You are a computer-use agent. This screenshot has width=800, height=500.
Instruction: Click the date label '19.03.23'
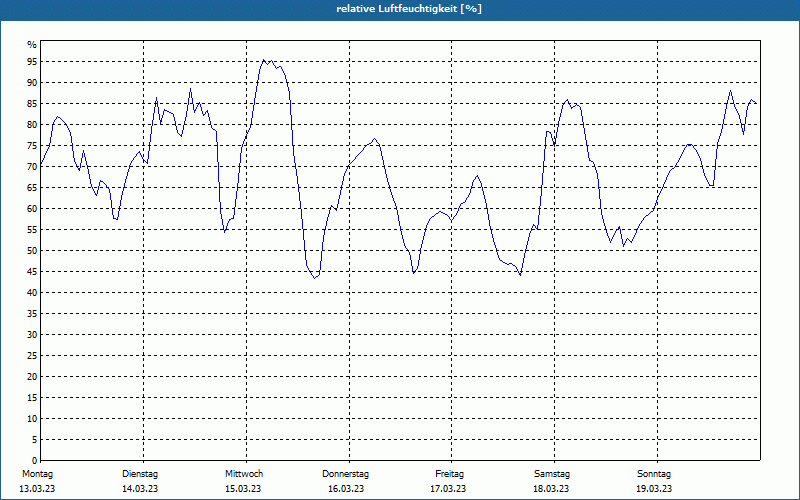[654, 489]
